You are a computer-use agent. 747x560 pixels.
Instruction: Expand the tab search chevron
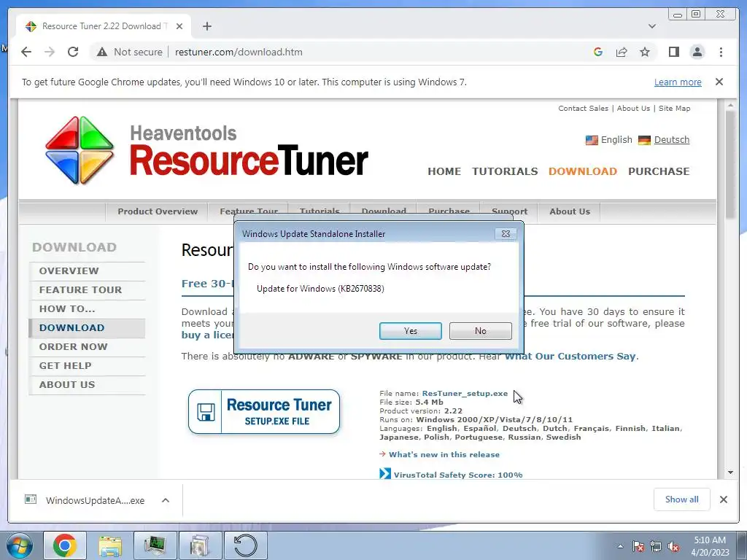[652, 26]
